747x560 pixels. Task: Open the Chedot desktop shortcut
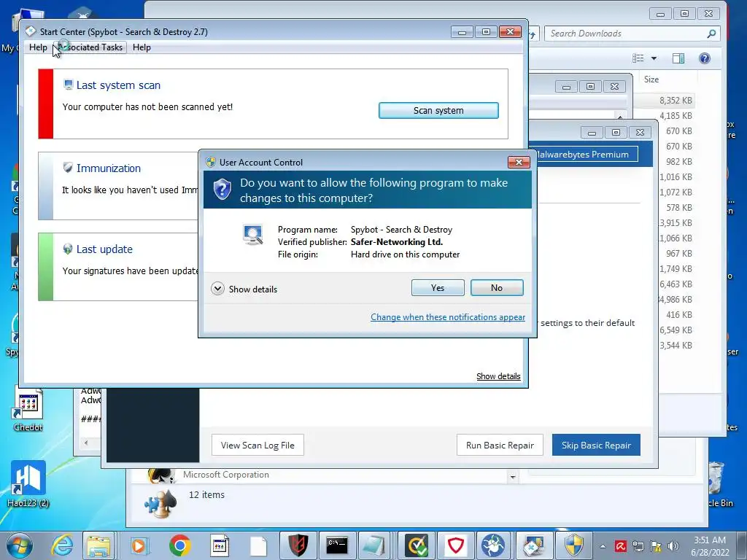coord(28,410)
